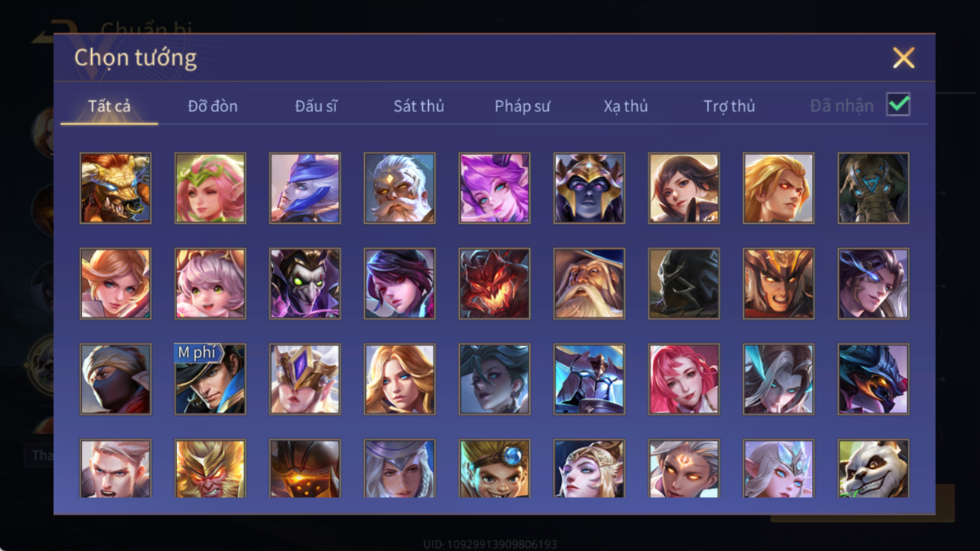This screenshot has width=980, height=551.
Task: Pick the purple-haired horned girl hero
Action: tap(494, 188)
